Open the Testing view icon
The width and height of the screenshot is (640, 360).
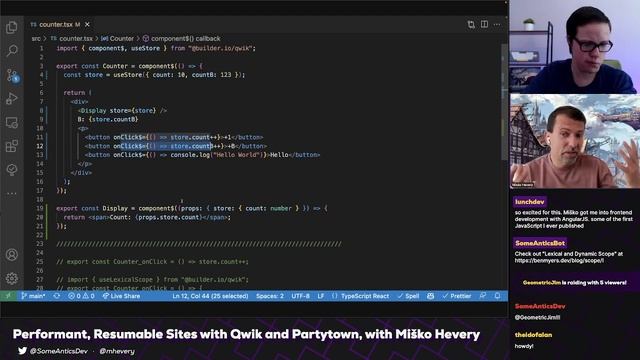(12, 169)
